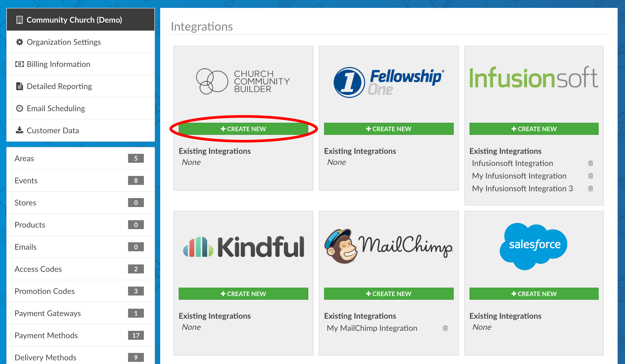
Task: Create new Church Community Builder integration
Action: pos(243,129)
